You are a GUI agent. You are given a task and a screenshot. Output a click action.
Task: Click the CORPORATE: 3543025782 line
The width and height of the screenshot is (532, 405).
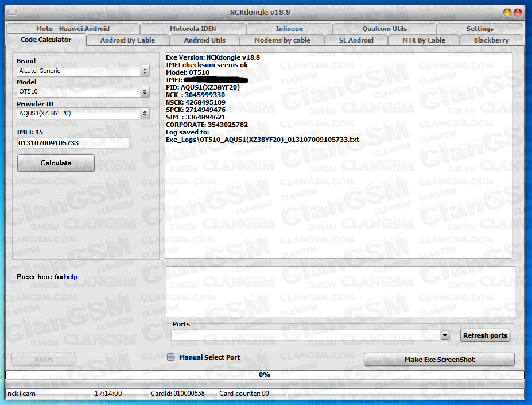(207, 125)
